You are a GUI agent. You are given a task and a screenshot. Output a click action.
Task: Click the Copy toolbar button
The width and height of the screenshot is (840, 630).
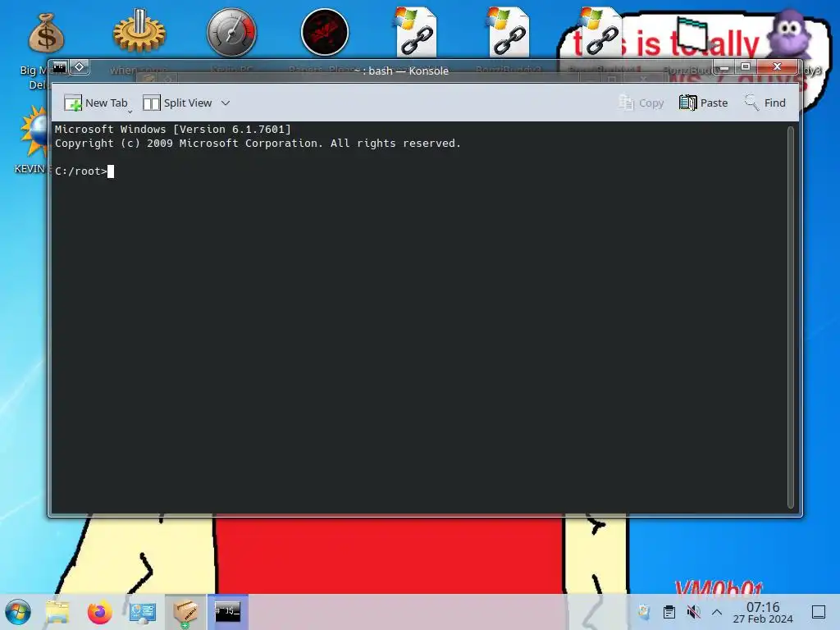[641, 103]
